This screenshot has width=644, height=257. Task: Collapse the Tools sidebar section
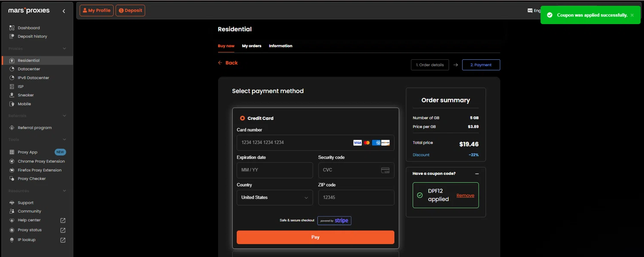tap(64, 140)
